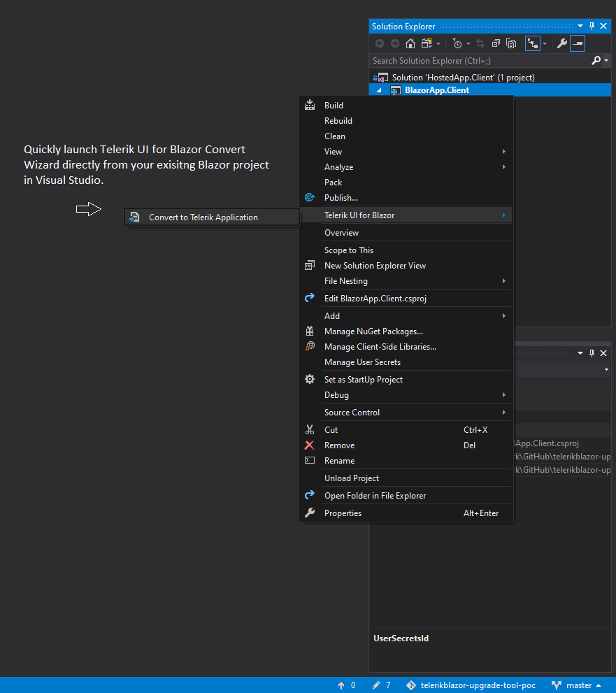Click the Manage Client-Side Libraries icon

tap(310, 347)
